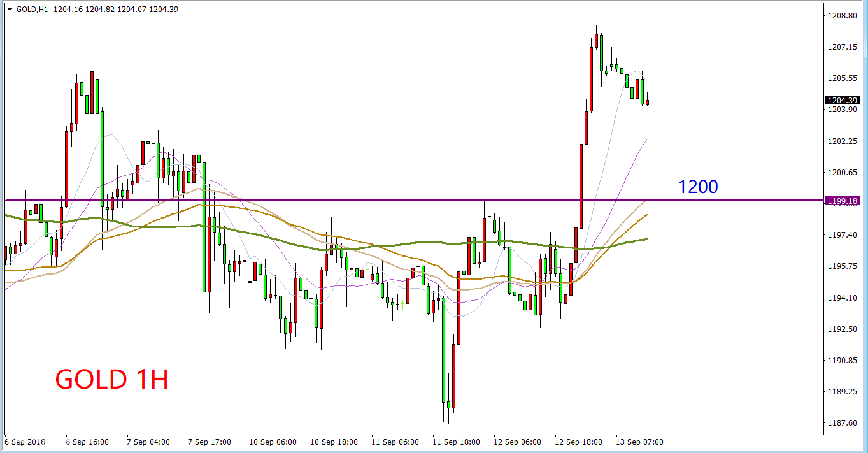Click price scale value 1189.25
This screenshot has height=453, width=868.
[x=843, y=391]
